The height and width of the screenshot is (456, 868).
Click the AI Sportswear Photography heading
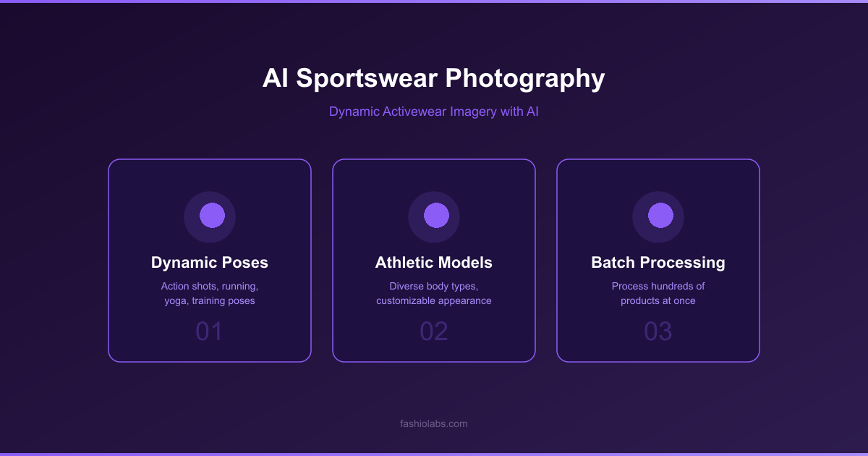click(434, 78)
